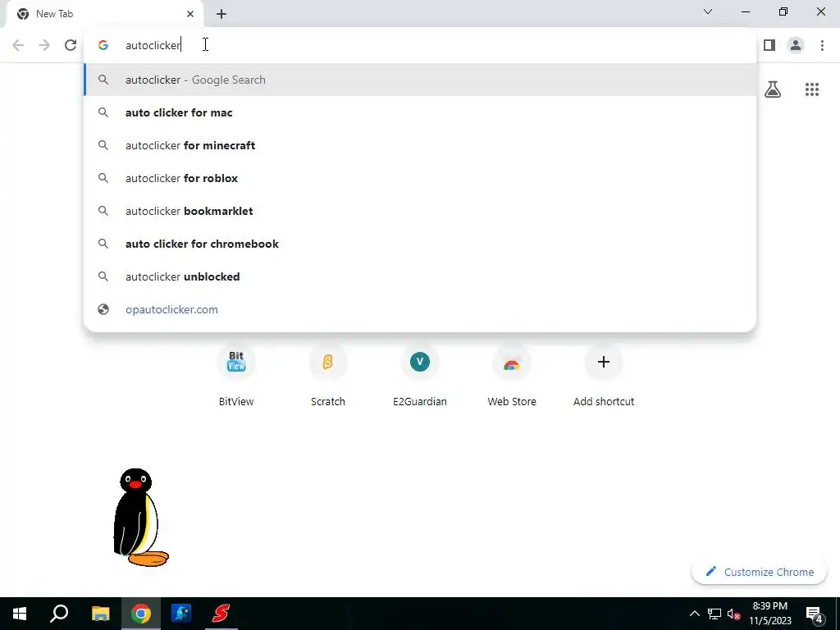Open the red S app in taskbar
This screenshot has width=840, height=630.
(221, 614)
